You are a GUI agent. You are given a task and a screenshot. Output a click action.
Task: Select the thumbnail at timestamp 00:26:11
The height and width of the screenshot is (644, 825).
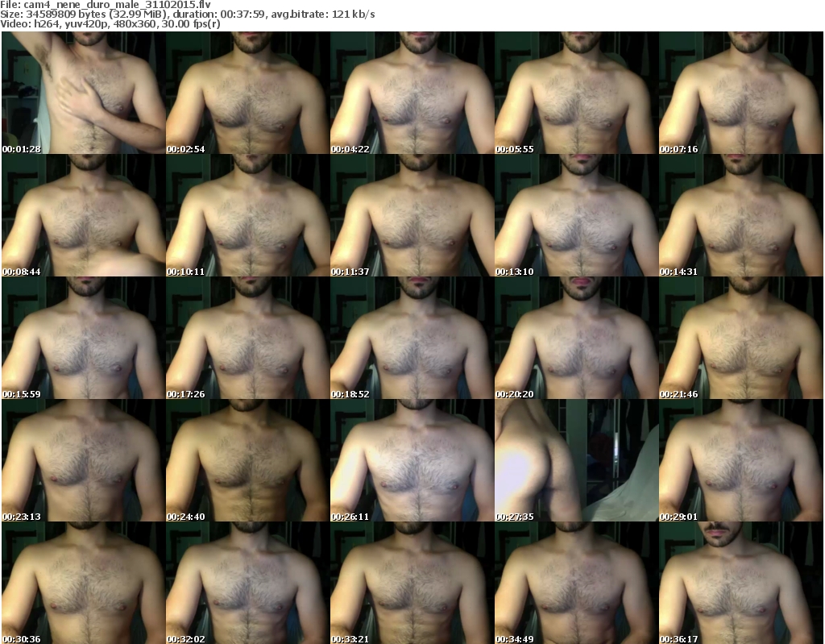[412, 460]
